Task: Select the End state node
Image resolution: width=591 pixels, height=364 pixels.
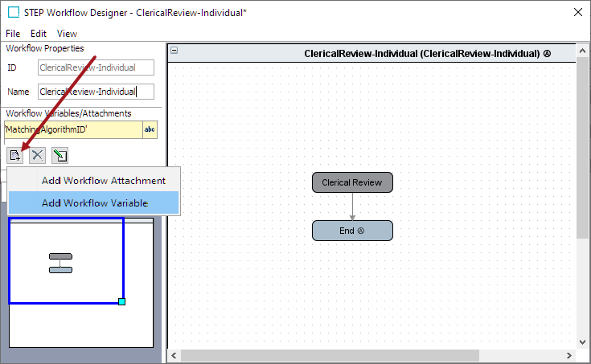Action: tap(352, 231)
